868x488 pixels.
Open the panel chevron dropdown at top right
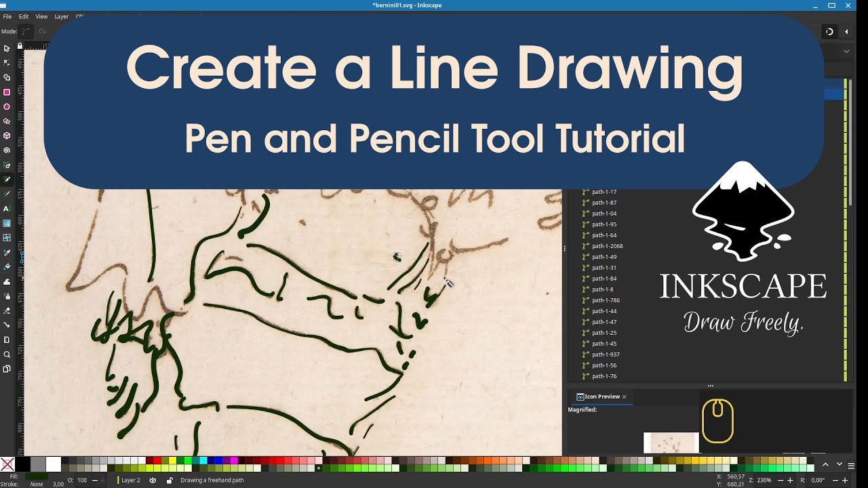coord(846,52)
